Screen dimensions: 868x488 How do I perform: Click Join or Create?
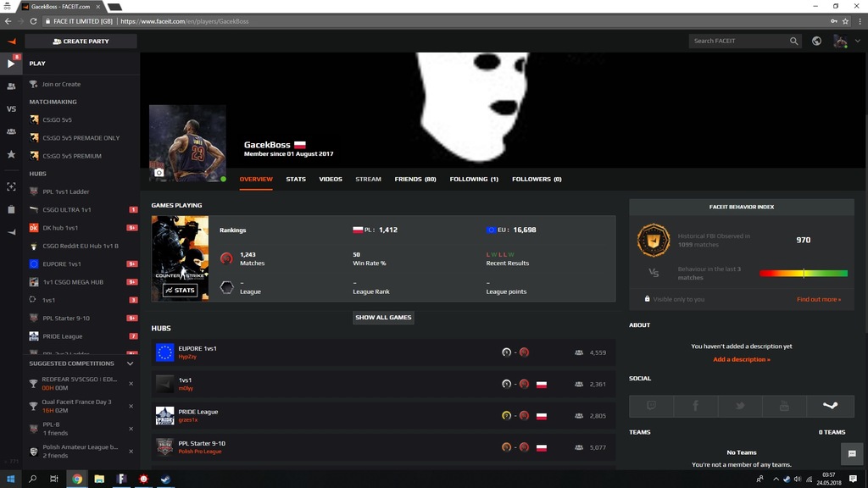(x=61, y=84)
